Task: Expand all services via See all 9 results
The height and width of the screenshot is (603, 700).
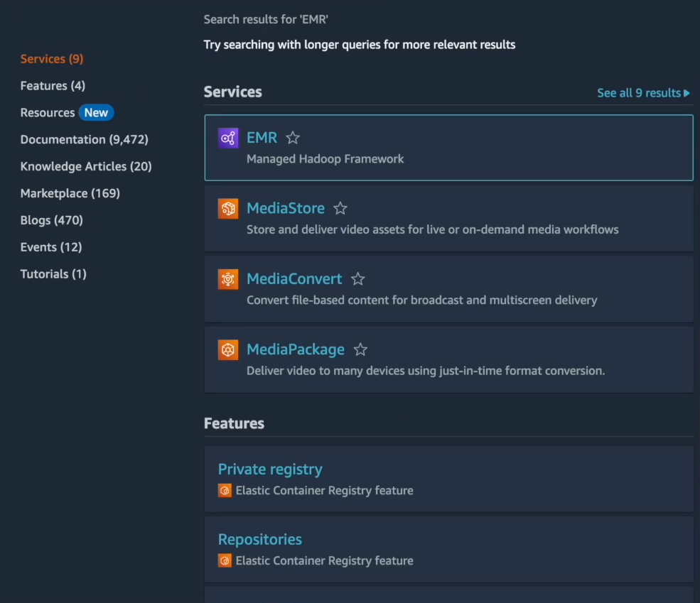Action: click(x=637, y=92)
